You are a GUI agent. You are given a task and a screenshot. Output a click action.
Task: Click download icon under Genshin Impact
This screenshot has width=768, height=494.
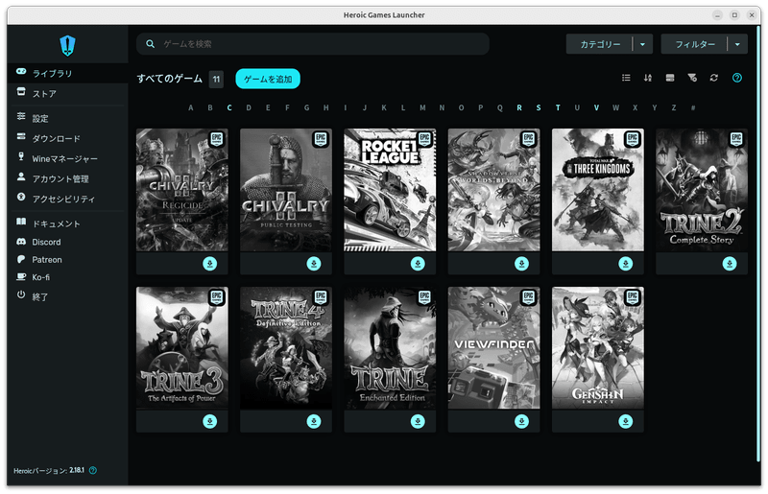pyautogui.click(x=625, y=422)
